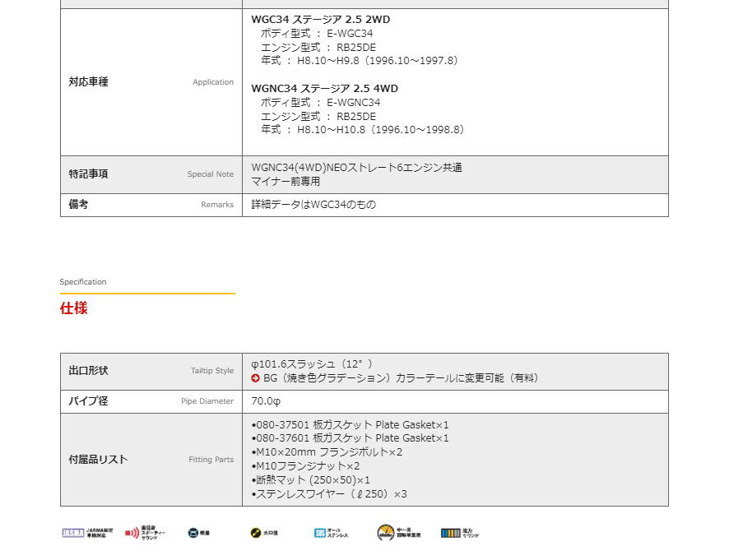Click the 詳細データはWGC34のもの remark text
Viewport: 729px width, 560px height.
pyautogui.click(x=313, y=205)
